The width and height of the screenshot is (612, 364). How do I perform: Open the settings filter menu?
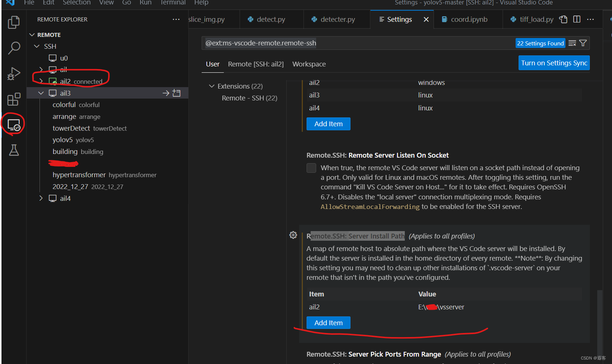coord(583,43)
